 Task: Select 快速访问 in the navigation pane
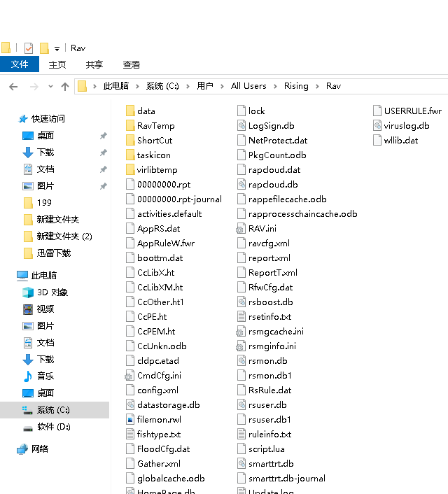pyautogui.click(x=48, y=119)
